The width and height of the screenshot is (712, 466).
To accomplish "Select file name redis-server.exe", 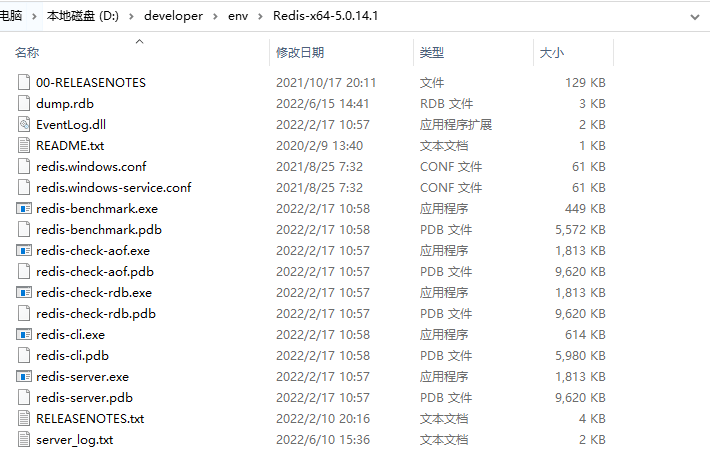I will click(83, 377).
